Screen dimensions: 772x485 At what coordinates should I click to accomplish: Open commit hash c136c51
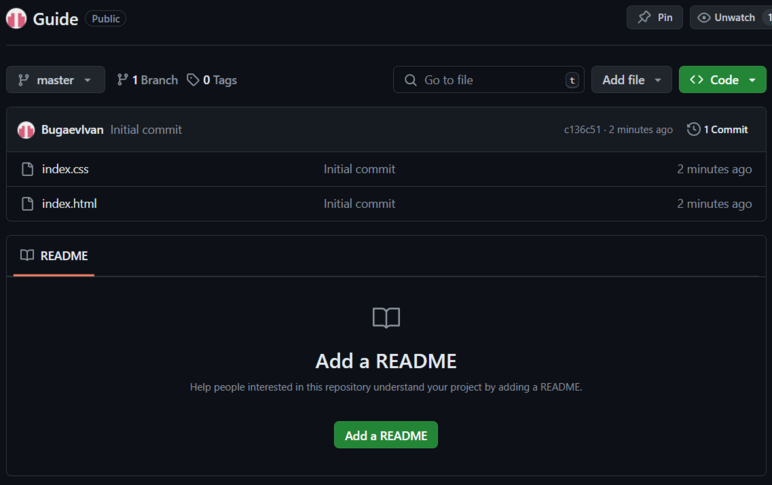pyautogui.click(x=584, y=130)
